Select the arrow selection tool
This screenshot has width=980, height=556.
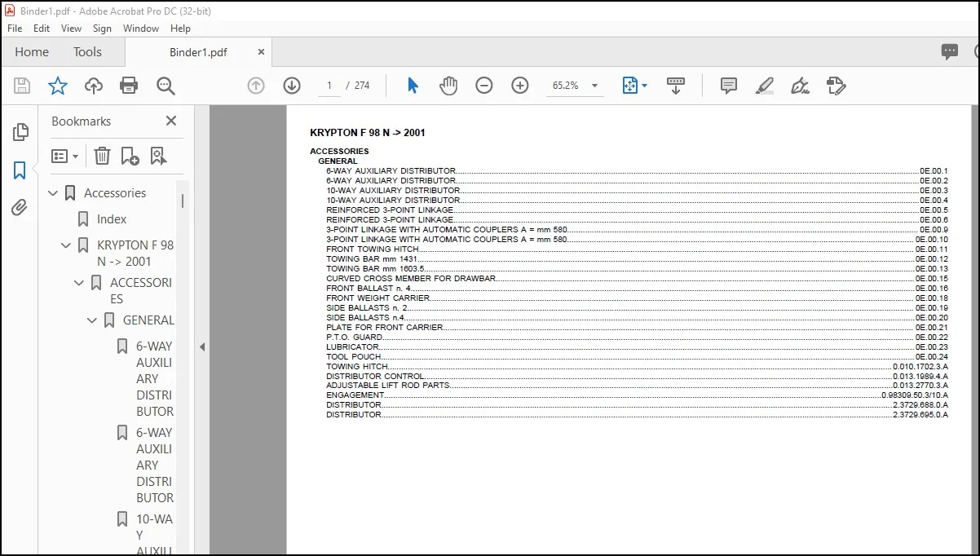(413, 86)
